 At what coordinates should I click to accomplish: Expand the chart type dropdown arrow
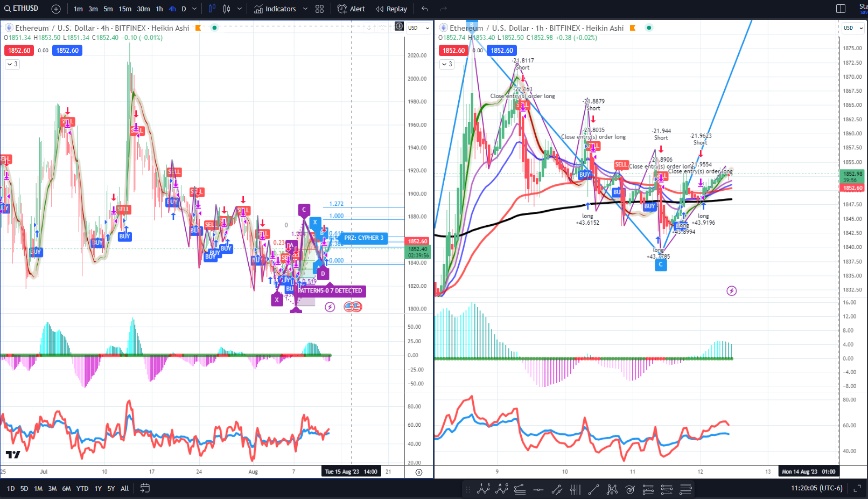pyautogui.click(x=240, y=9)
